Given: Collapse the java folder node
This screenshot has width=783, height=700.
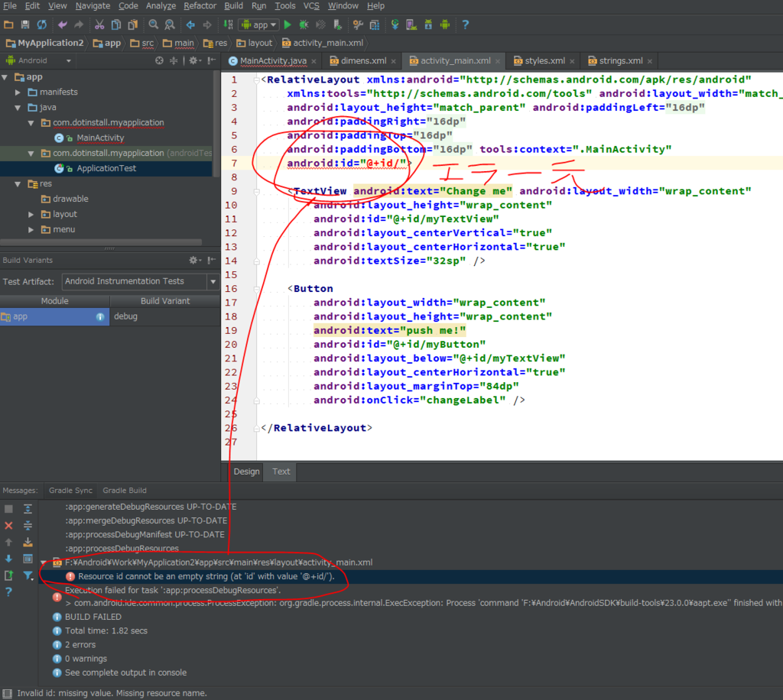Looking at the screenshot, I should pos(18,107).
